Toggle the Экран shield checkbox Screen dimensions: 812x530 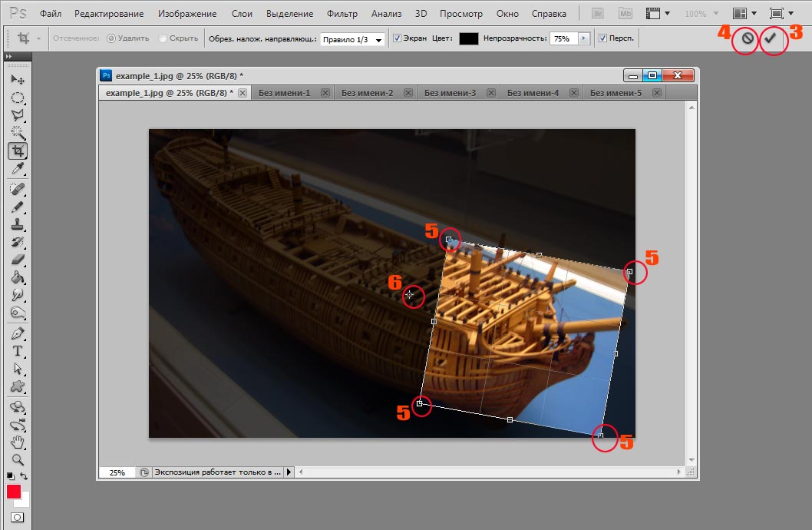click(397, 38)
